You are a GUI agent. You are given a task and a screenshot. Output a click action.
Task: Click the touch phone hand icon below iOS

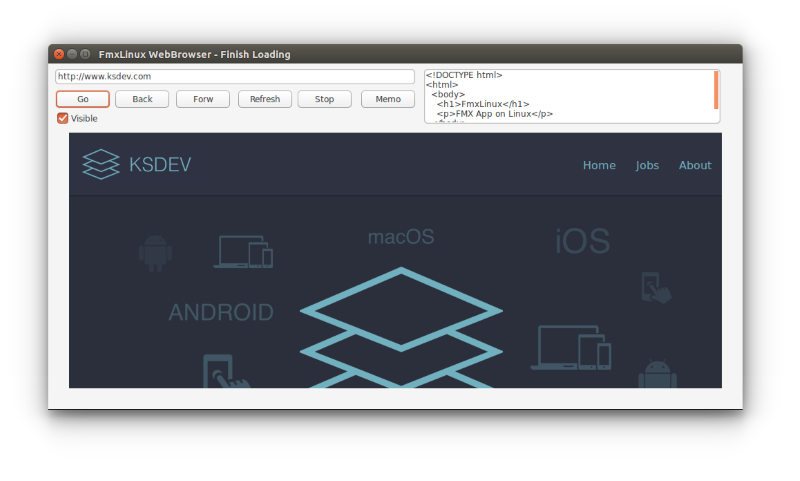(656, 288)
